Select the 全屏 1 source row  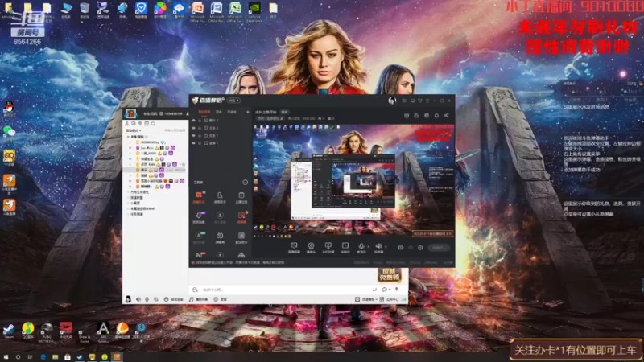220,143
